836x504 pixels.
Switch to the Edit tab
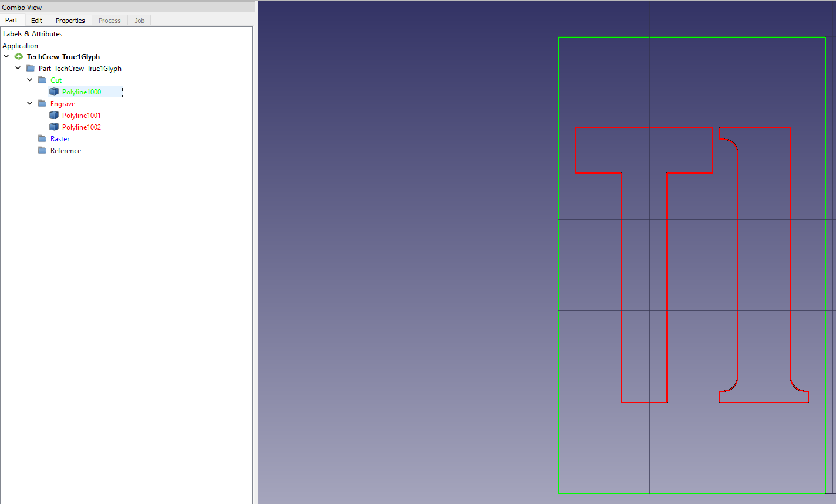(x=36, y=21)
